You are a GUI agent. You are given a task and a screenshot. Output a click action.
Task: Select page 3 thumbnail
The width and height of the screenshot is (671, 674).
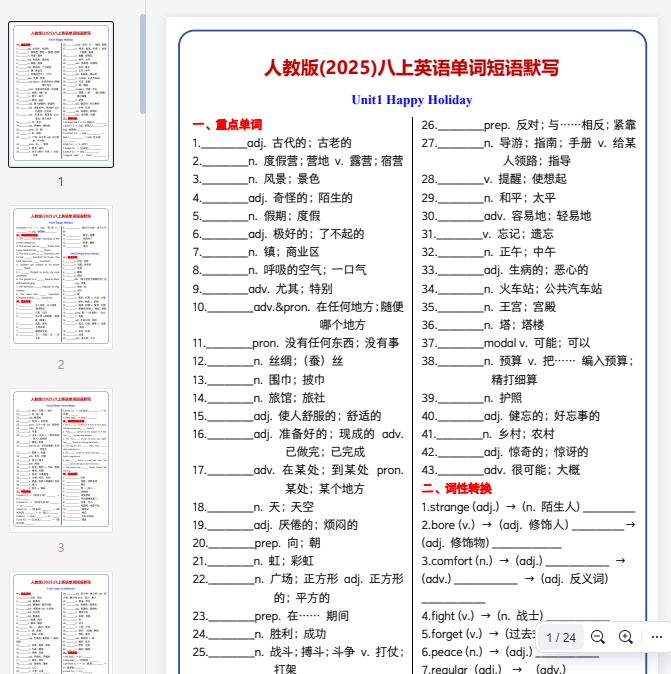61,460
